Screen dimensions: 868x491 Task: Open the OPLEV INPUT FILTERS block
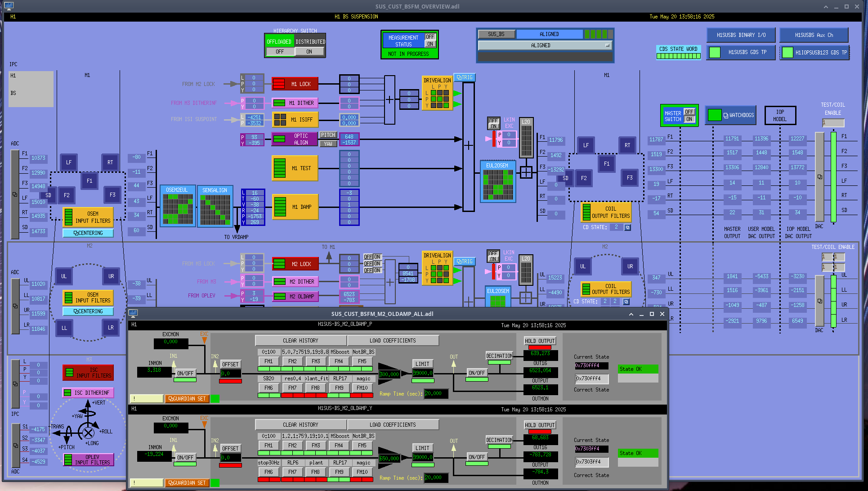[88, 459]
